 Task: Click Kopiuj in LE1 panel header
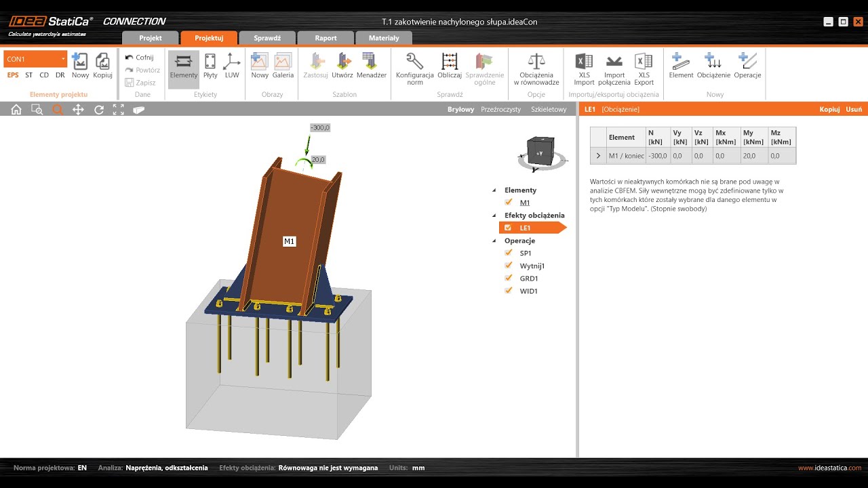829,109
